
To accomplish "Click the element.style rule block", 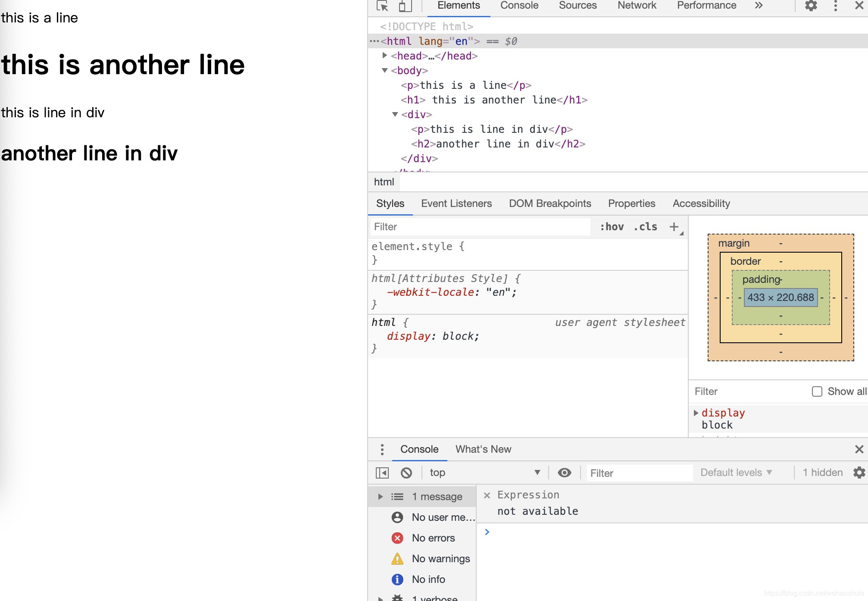I will 528,253.
